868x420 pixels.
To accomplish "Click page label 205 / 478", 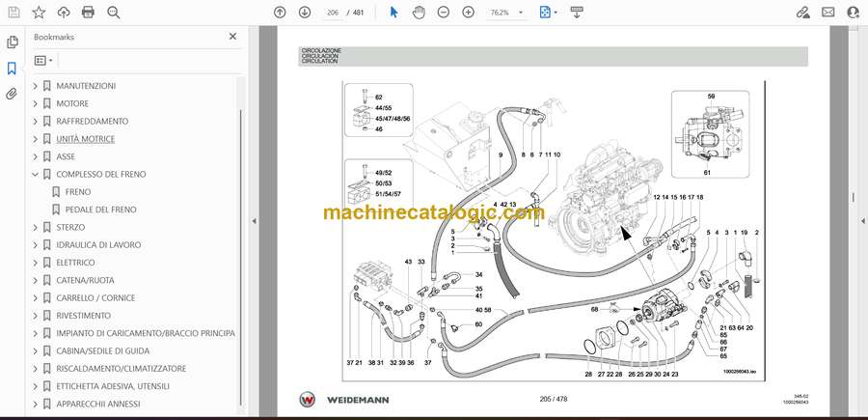I will [x=554, y=399].
